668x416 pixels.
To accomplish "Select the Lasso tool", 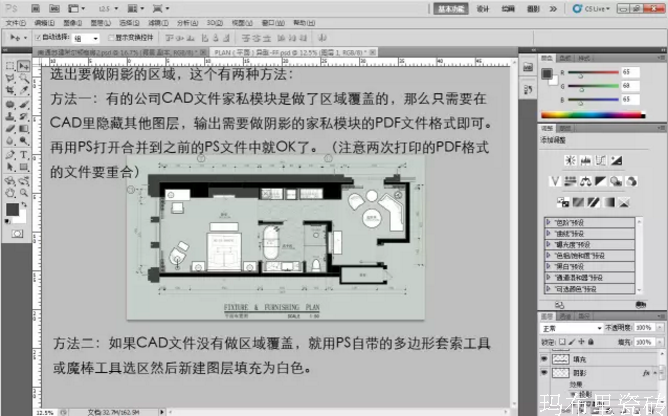I will pos(10,78).
